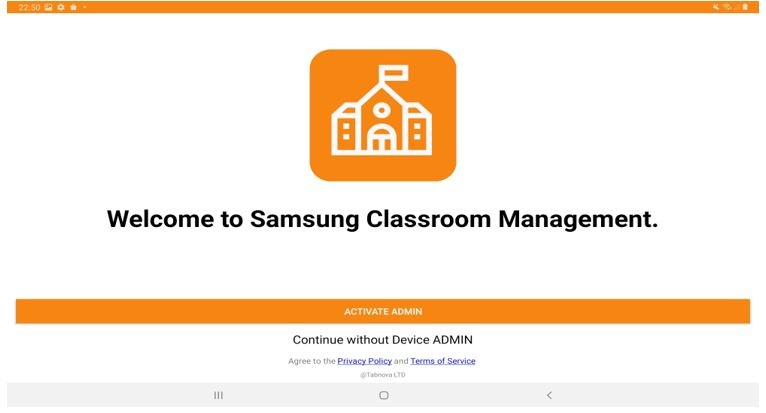766x413 pixels.
Task: Open the Terms of Service link
Action: [x=443, y=361]
